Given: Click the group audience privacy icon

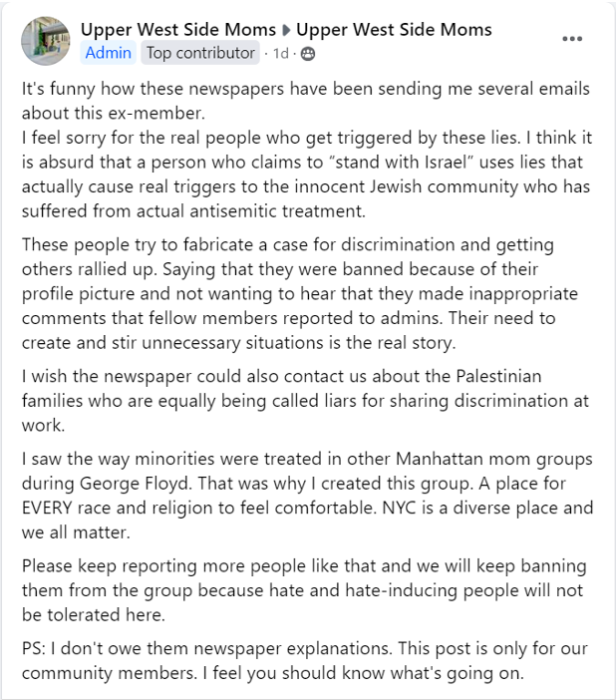Looking at the screenshot, I should [x=308, y=54].
